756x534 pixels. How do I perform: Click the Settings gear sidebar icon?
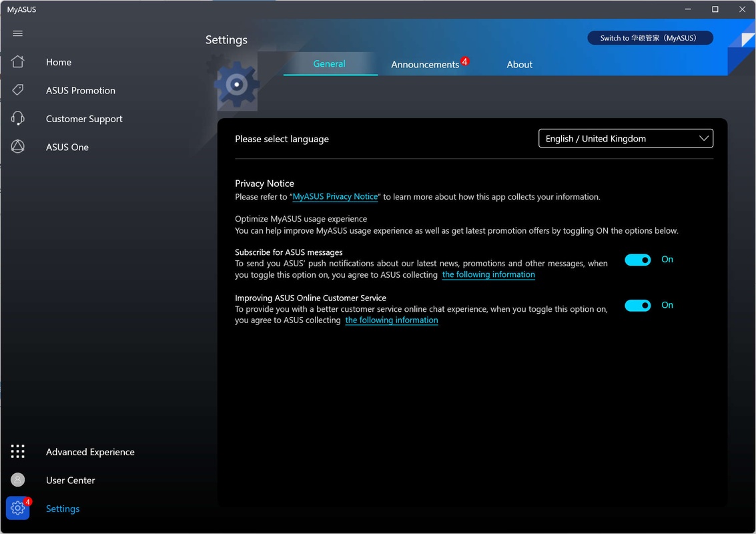(18, 508)
